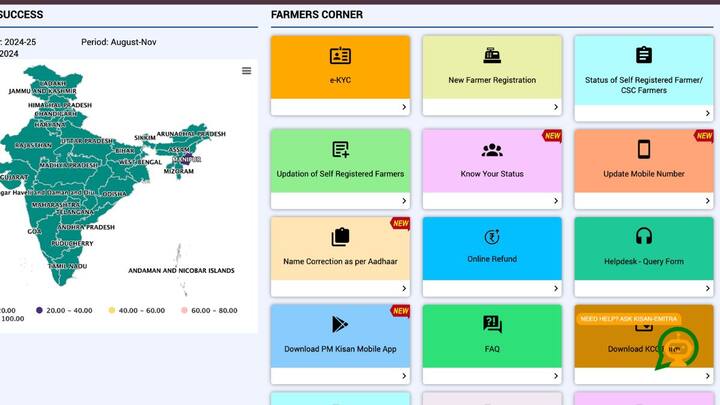The height and width of the screenshot is (405, 720).
Task: Expand the Name Correction as per Aadhaar arrow
Action: click(404, 288)
